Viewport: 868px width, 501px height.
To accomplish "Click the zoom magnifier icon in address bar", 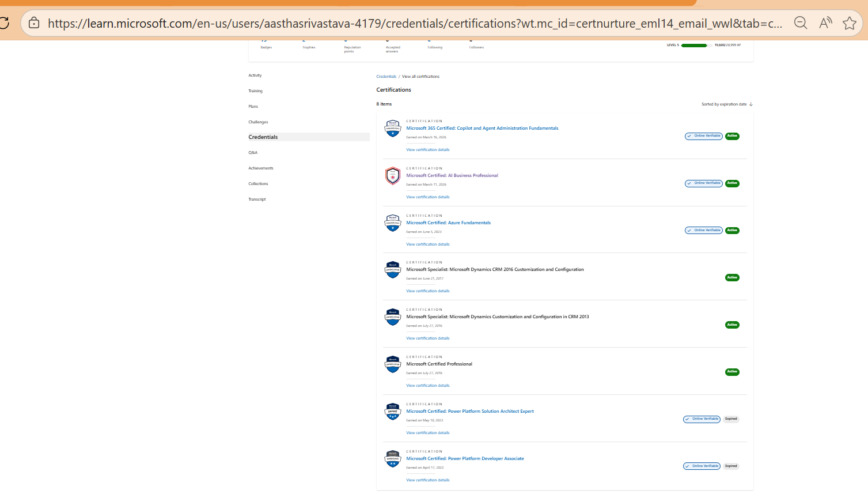I will (801, 23).
